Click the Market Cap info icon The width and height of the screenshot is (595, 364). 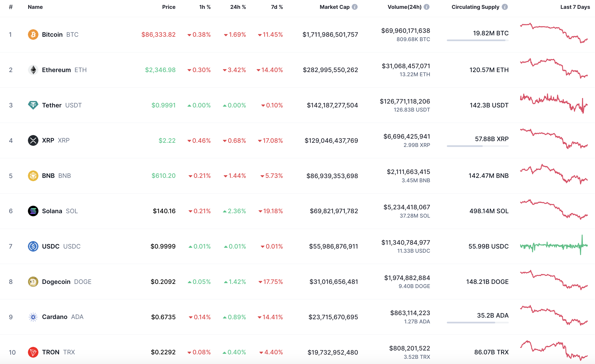point(355,7)
